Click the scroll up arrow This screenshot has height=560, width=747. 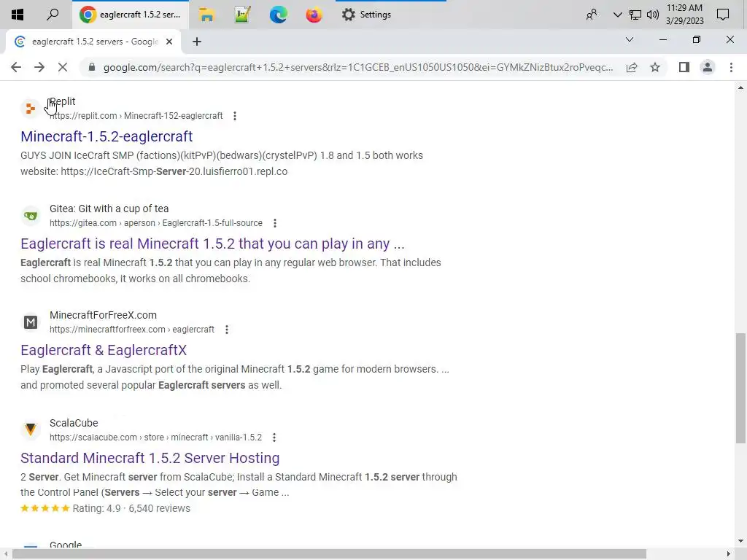740,87
